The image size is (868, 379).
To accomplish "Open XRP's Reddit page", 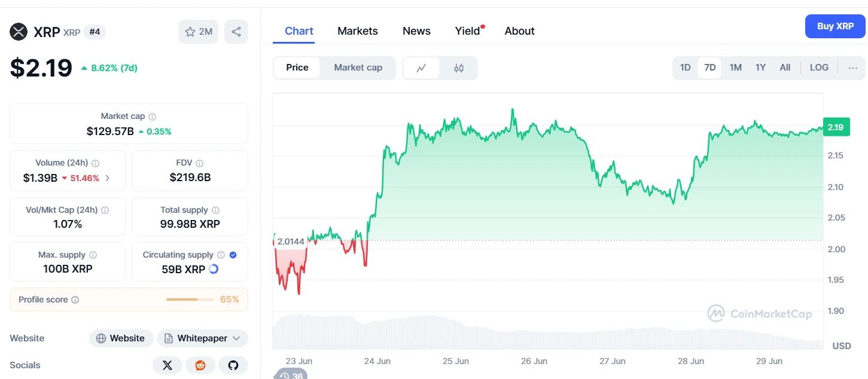I will coord(200,365).
